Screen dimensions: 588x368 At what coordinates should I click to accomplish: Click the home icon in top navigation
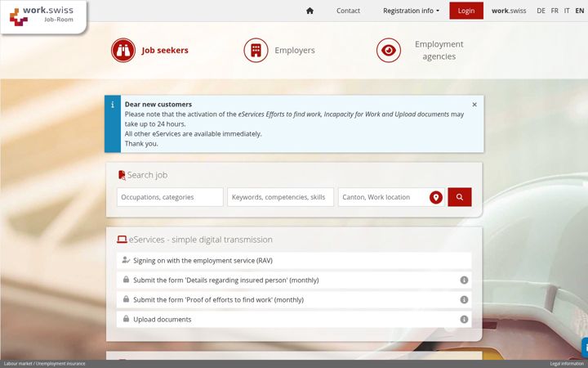coord(310,11)
